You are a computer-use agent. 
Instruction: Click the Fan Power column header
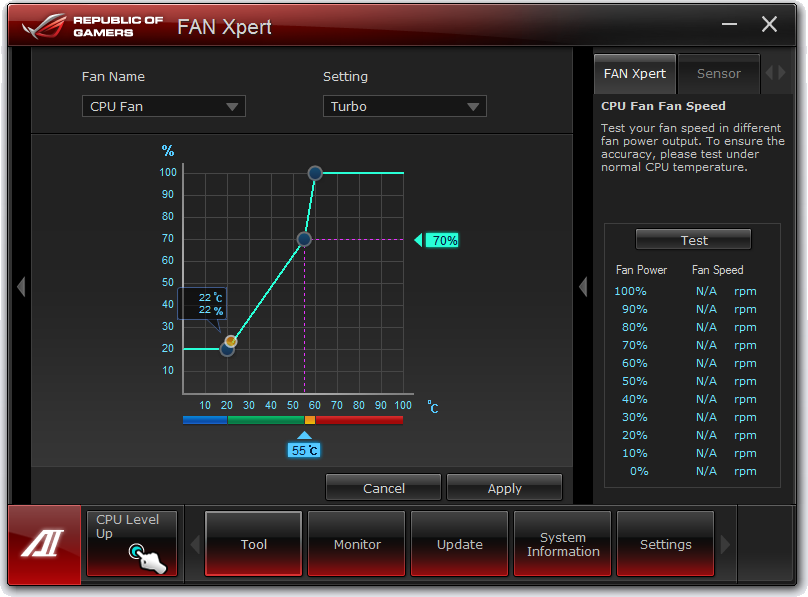(x=641, y=270)
